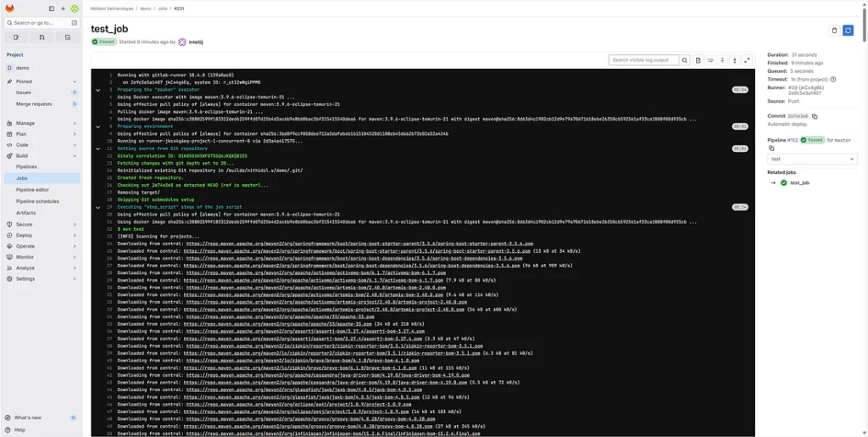The image size is (868, 437).
Task: Open the GitLab home logo
Action: click(10, 8)
